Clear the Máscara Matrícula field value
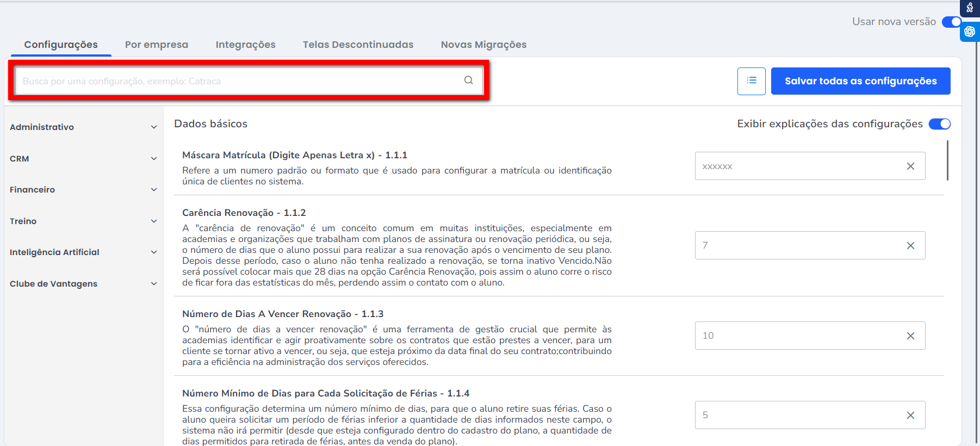This screenshot has height=446, width=980. (910, 166)
